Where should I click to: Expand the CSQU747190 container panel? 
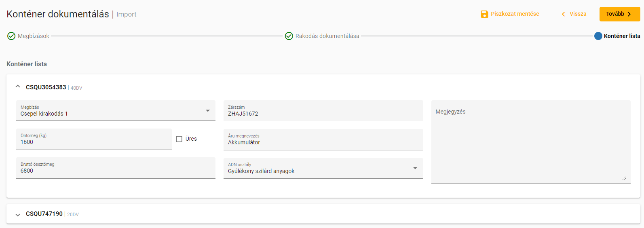(x=18, y=215)
